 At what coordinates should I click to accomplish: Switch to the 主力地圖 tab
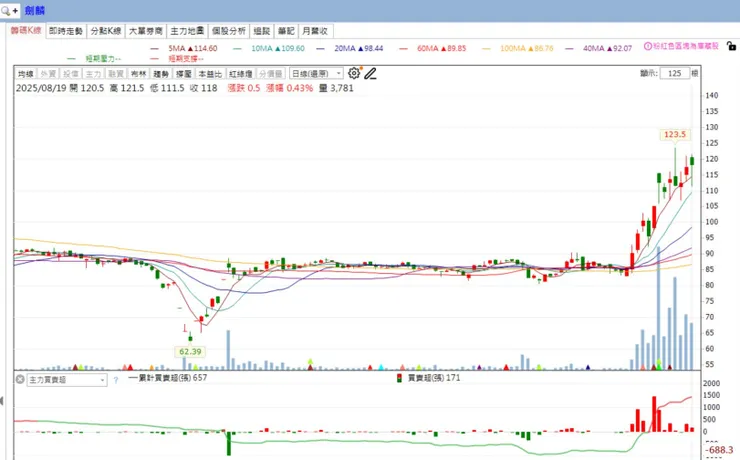click(187, 31)
